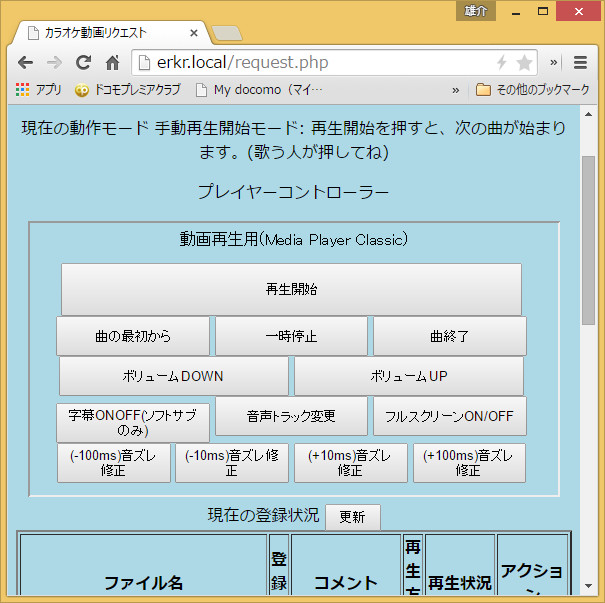Open the Chrome hamburger menu
Image resolution: width=605 pixels, height=603 pixels.
click(580, 62)
